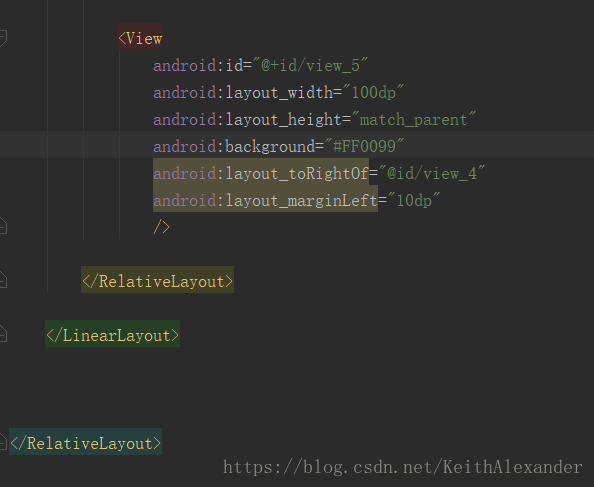Click the highlighted android:layout_marginLeft attribute

pos(265,200)
